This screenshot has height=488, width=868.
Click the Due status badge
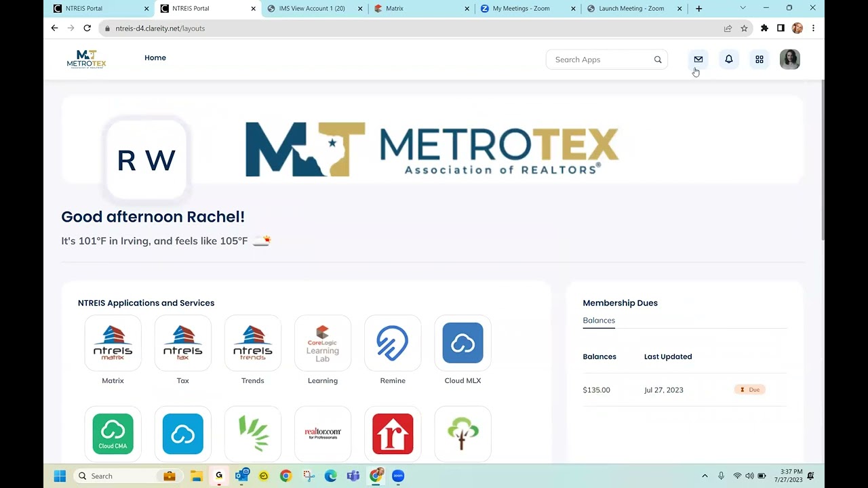[750, 390]
